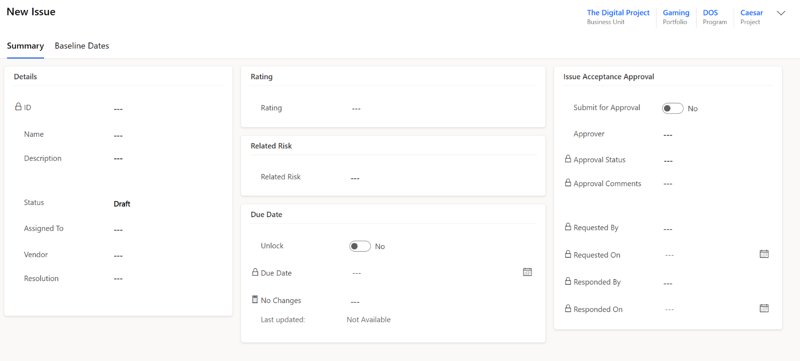Switch to the Baseline Dates tab
Viewport: 800px width, 361px height.
(82, 46)
